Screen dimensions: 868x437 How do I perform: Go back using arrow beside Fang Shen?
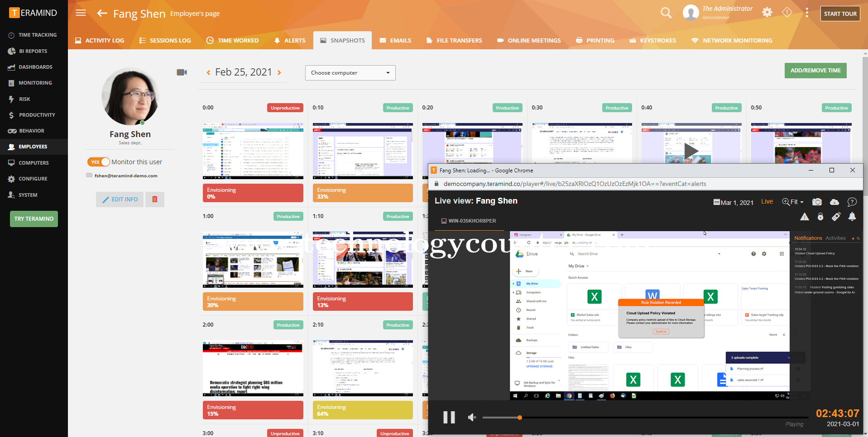click(102, 13)
